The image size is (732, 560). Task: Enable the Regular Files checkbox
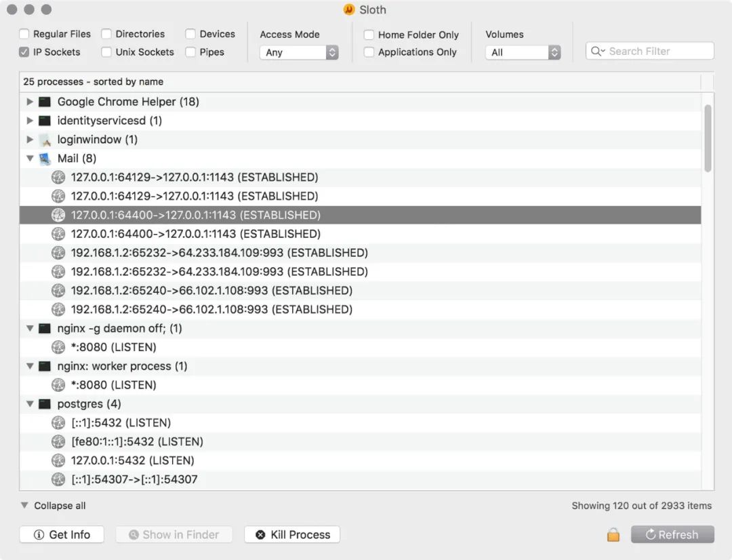[24, 34]
